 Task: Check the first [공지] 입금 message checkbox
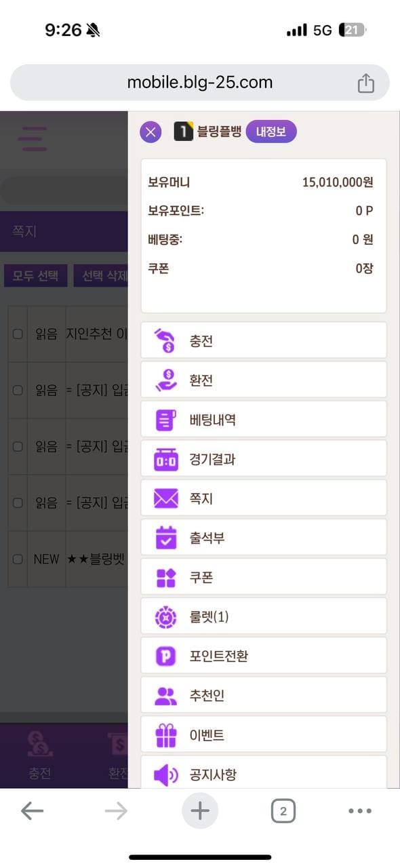(18, 390)
